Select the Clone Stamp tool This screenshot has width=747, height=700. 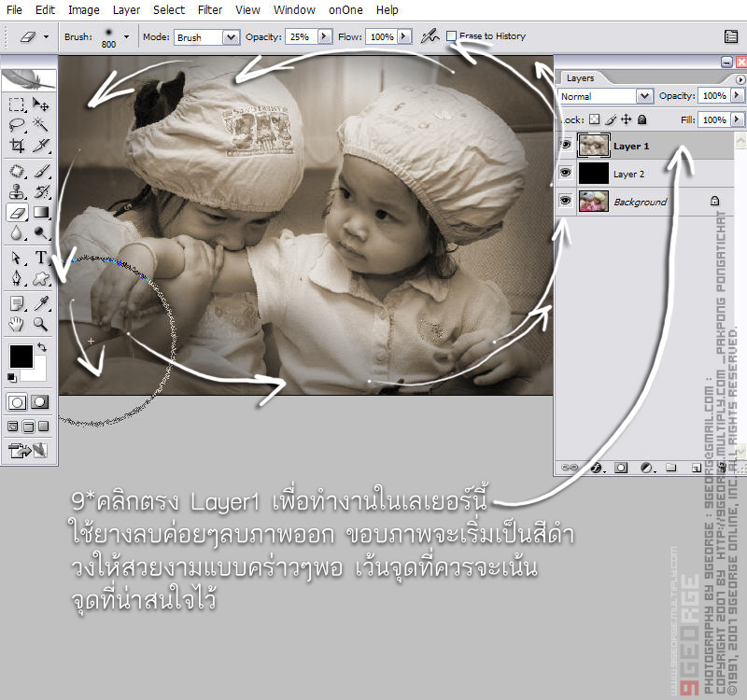click(17, 191)
